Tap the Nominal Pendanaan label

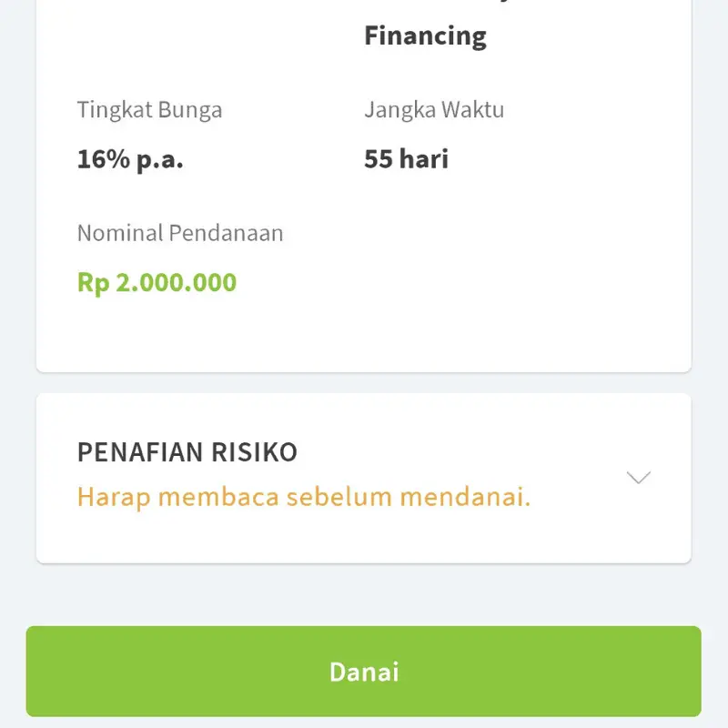coord(179,233)
